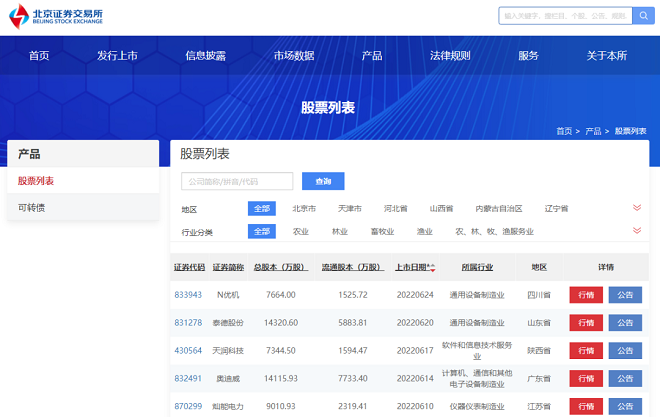Select 北京市 region filter
660x417 pixels.
tap(304, 208)
